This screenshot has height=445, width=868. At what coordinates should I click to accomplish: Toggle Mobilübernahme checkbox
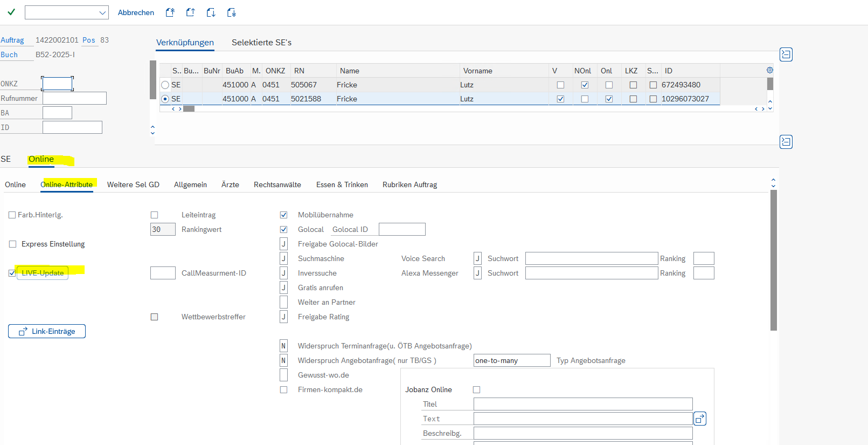283,215
